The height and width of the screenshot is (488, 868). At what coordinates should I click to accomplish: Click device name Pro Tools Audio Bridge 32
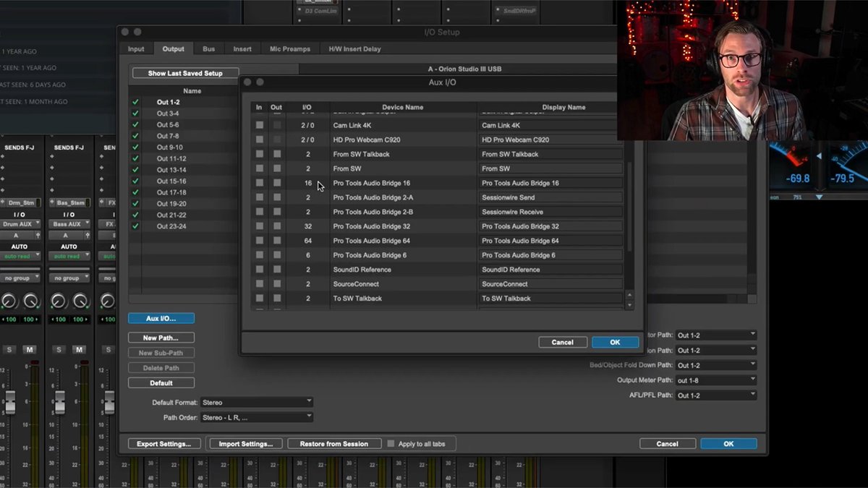click(x=372, y=226)
